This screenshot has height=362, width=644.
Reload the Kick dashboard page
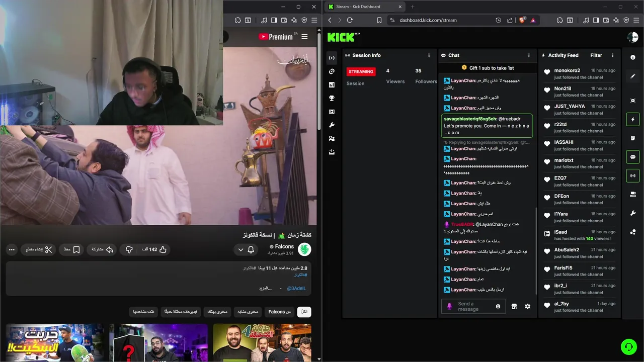coord(350,20)
